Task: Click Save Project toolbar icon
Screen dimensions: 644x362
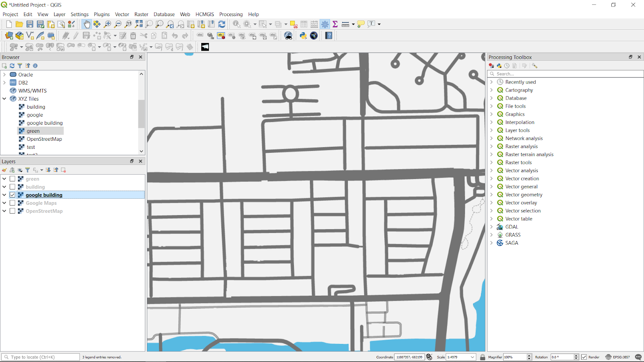Action: [x=29, y=24]
